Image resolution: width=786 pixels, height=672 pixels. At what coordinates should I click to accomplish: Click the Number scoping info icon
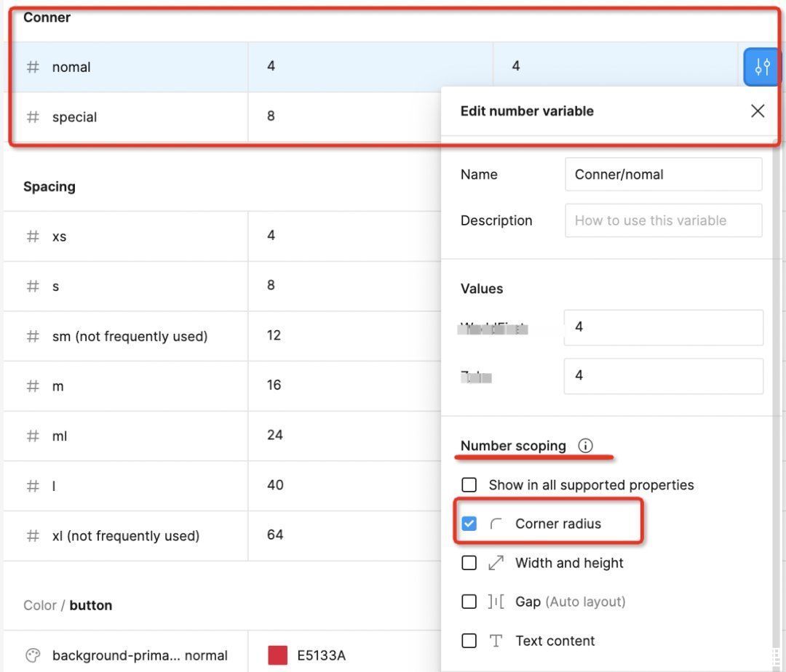pos(585,445)
